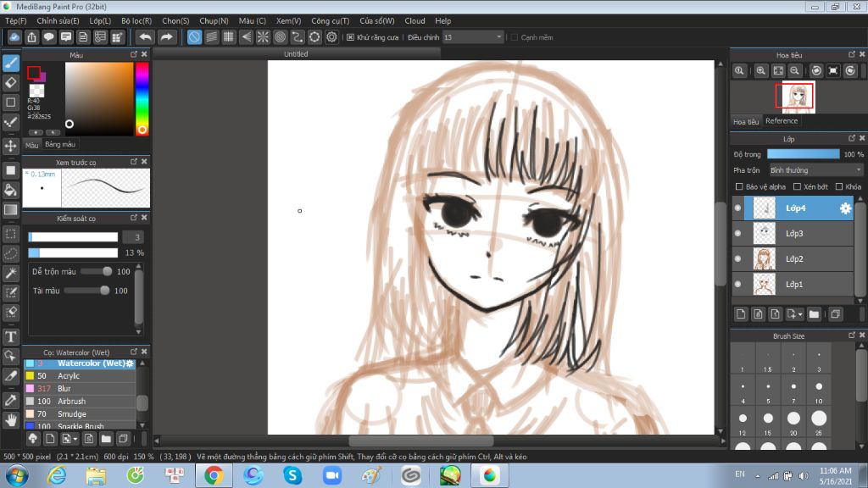Switch to the Bảng màu tab
The height and width of the screenshot is (488, 868).
point(60,144)
